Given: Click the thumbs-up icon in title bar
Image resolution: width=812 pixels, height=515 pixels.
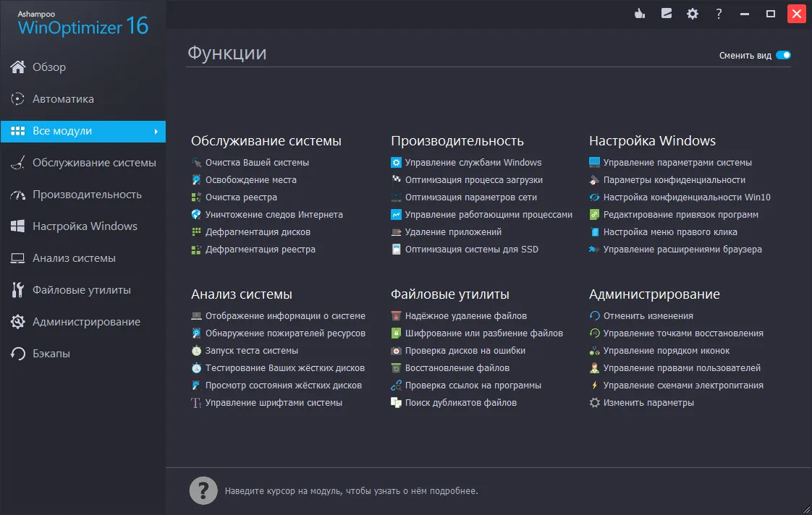Looking at the screenshot, I should (x=640, y=14).
